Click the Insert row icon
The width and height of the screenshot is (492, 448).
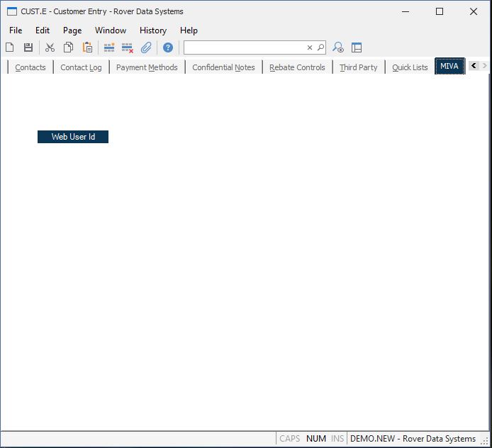point(109,47)
